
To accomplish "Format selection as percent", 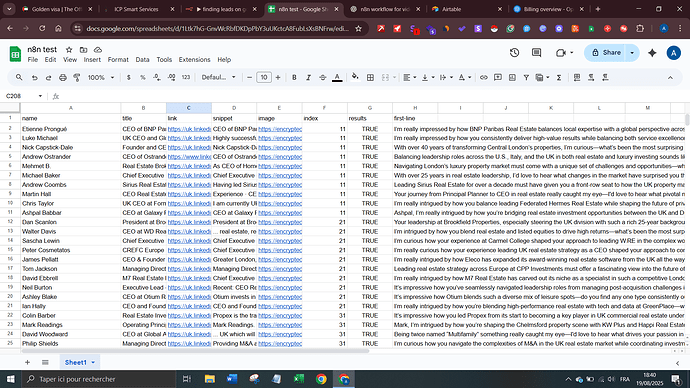I will point(143,77).
